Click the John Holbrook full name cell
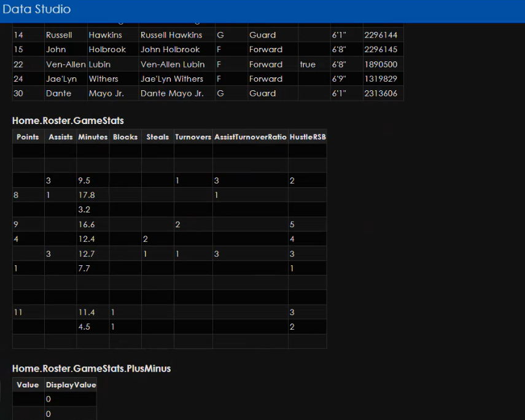The width and height of the screenshot is (525, 420). (170, 50)
